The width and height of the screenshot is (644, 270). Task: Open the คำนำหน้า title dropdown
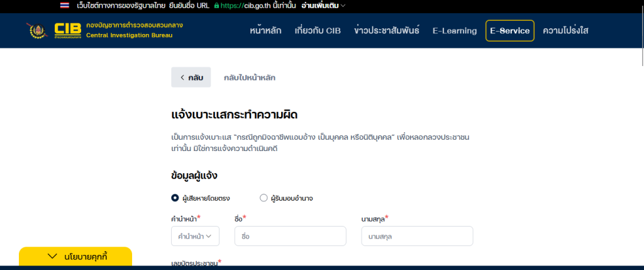point(195,236)
